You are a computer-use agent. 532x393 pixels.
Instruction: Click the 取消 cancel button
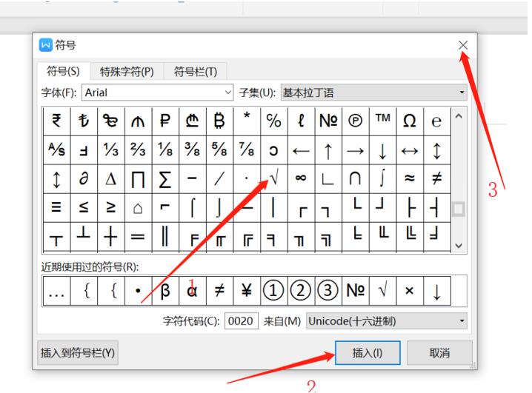point(439,353)
